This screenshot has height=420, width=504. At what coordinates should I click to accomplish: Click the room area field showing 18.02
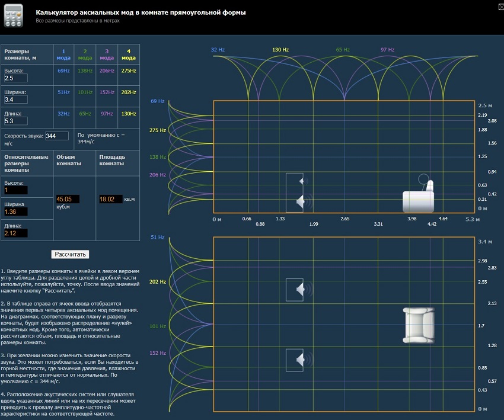pyautogui.click(x=110, y=199)
